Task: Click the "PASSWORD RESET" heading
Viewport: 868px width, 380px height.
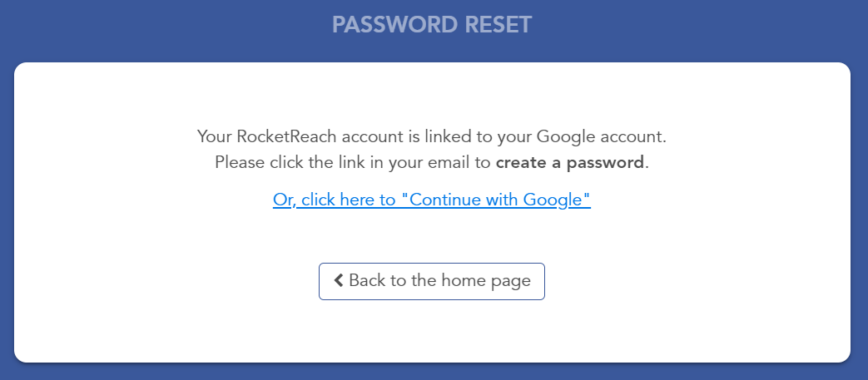Action: coord(431,25)
